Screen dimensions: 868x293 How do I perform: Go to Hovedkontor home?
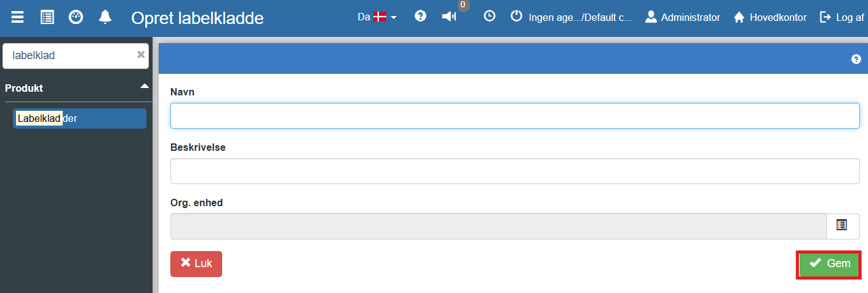[770, 17]
